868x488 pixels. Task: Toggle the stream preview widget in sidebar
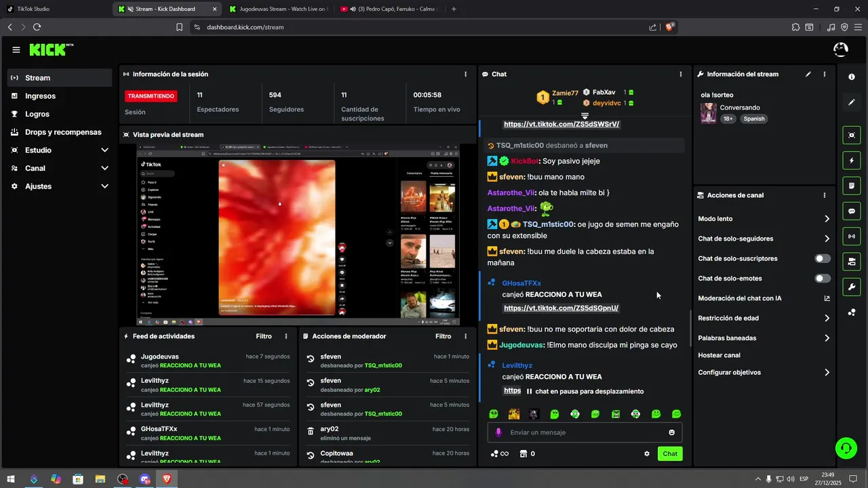852,135
